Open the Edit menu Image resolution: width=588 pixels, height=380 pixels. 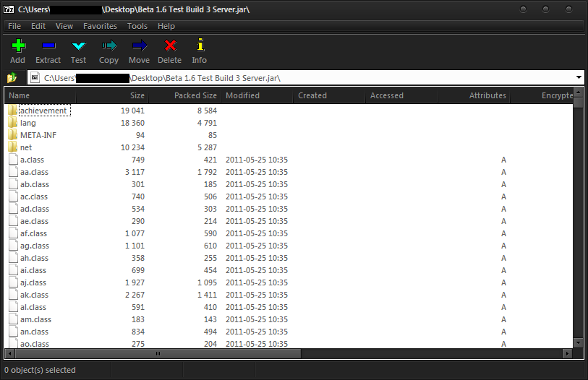(x=38, y=26)
